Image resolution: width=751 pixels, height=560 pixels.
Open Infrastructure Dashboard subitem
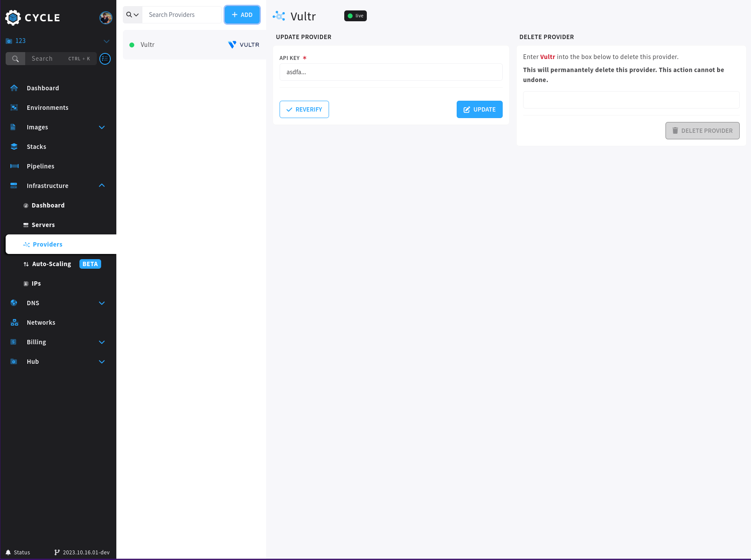pos(48,205)
